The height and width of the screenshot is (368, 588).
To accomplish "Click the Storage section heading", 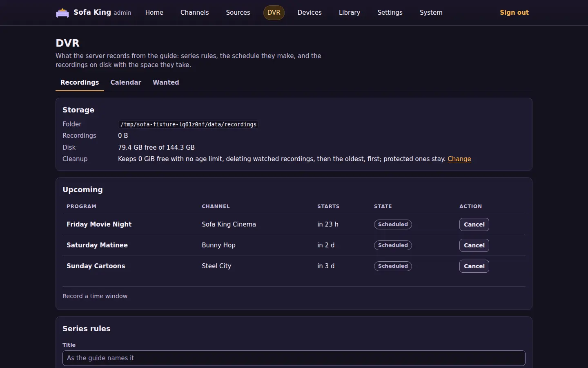I will tap(78, 110).
